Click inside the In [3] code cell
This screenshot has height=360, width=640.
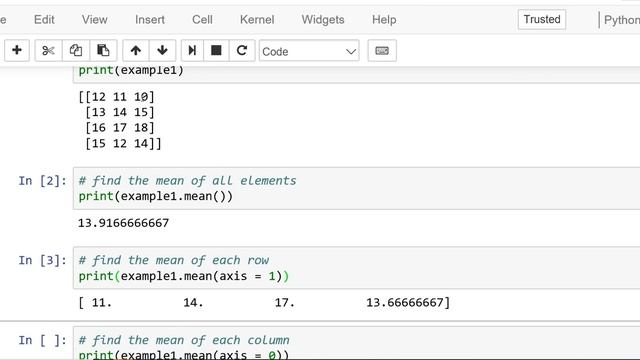coord(356,268)
